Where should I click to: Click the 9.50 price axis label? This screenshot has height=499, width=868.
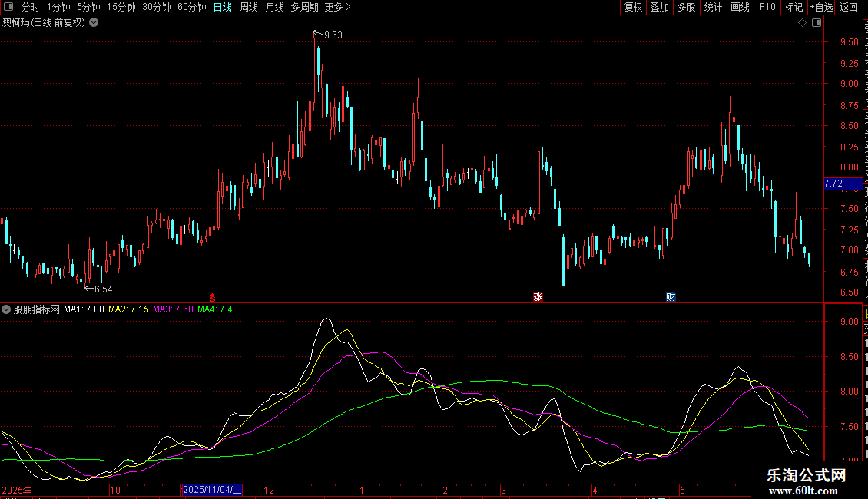click(849, 42)
